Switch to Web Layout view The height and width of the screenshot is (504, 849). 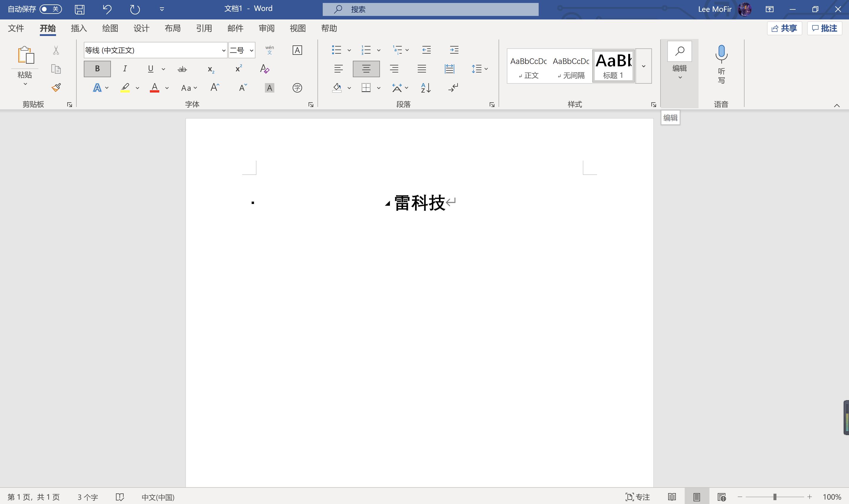click(722, 497)
